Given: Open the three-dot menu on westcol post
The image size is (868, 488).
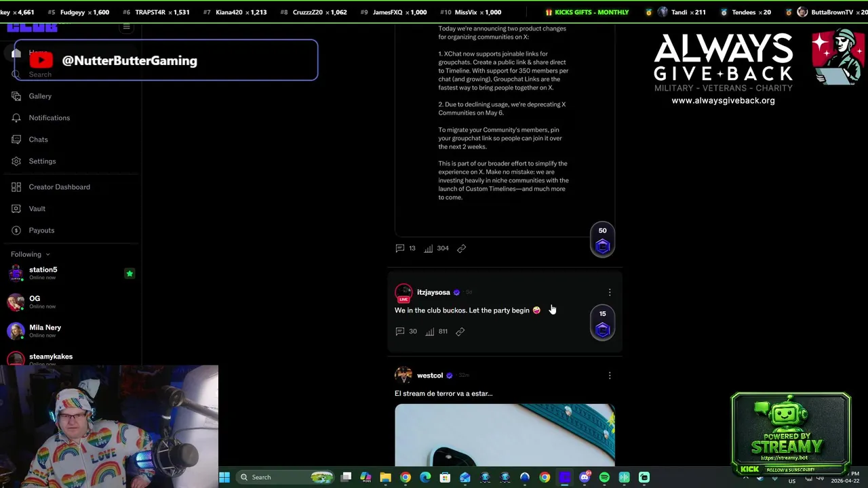Looking at the screenshot, I should [609, 375].
